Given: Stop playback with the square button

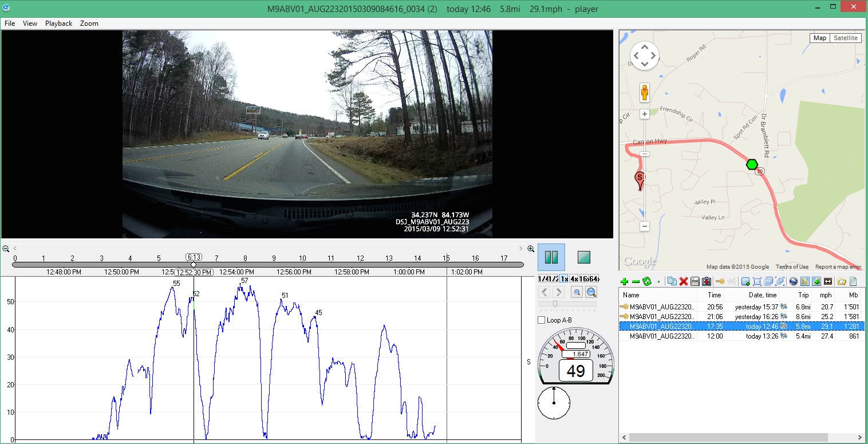Looking at the screenshot, I should [583, 257].
